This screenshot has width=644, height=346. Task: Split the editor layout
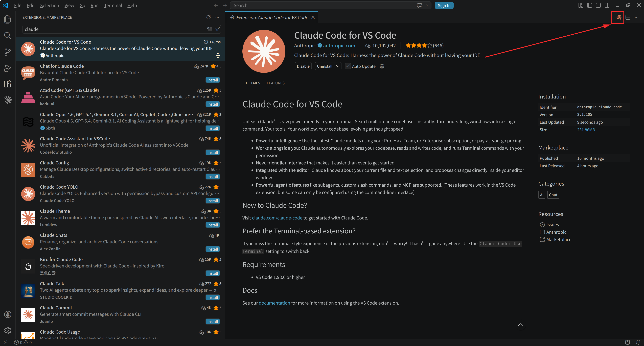[628, 17]
